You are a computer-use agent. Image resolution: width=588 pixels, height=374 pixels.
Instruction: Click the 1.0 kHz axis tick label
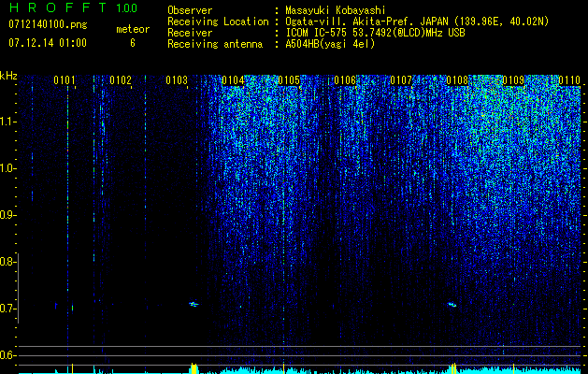[x=7, y=168]
